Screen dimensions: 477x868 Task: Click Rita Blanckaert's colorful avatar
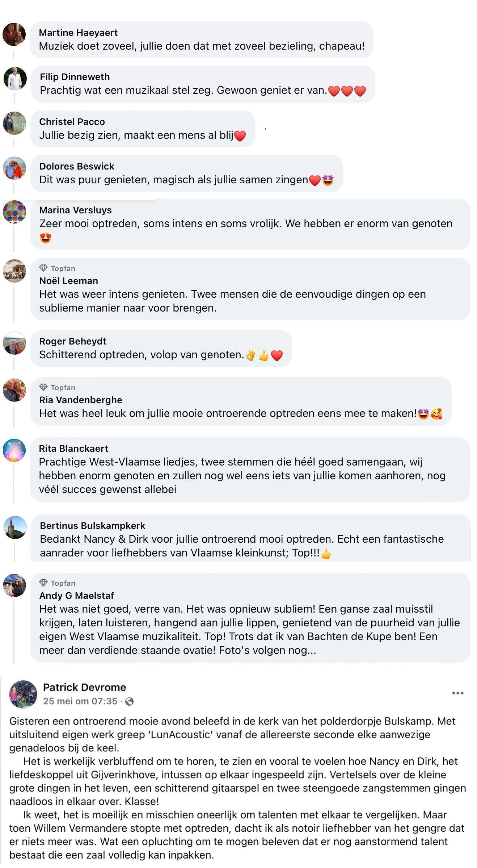coord(14,450)
